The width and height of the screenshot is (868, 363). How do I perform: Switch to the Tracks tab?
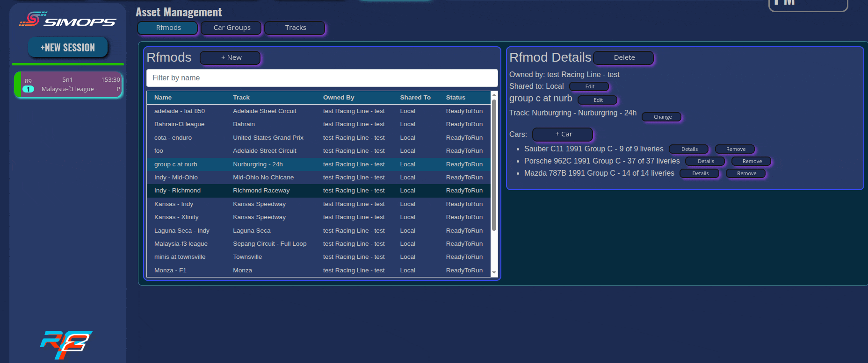[x=295, y=28]
